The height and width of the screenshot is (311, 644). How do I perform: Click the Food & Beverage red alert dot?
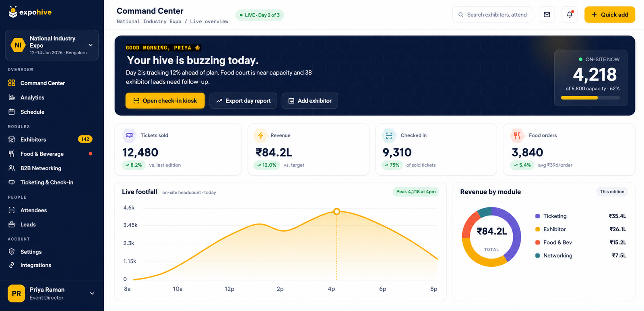click(91, 153)
